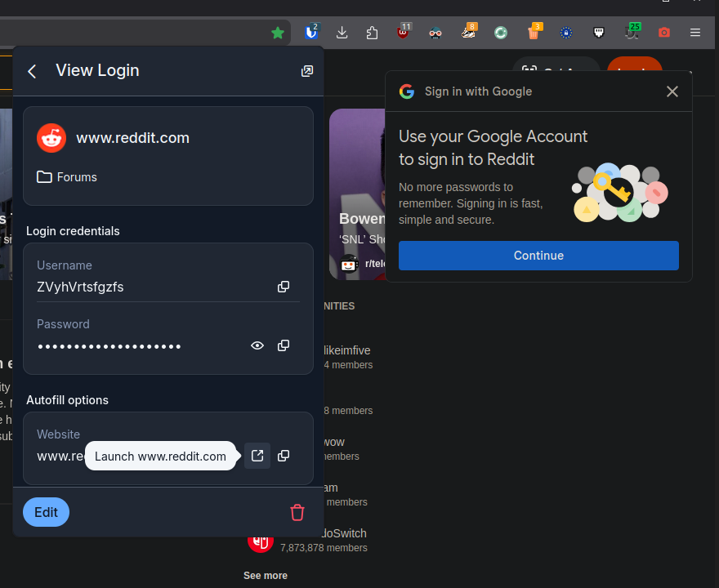Launch www.reddit.com website icon
The image size is (719, 588).
point(257,456)
